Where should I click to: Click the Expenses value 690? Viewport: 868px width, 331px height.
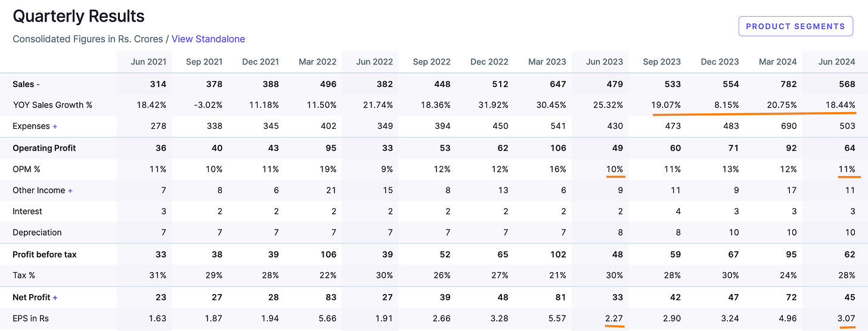tap(789, 126)
